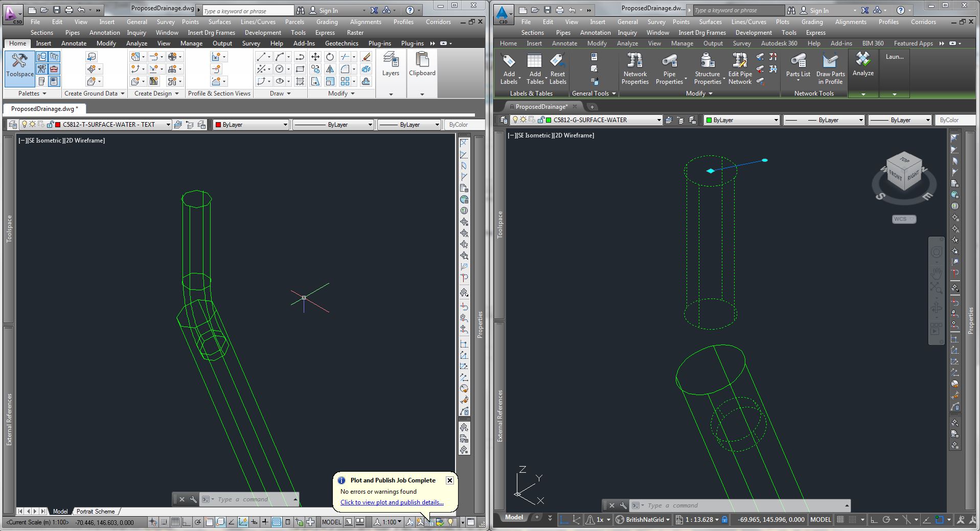Open the Toolspace palette
Viewport: 980px width, 531px height.
pyautogui.click(x=19, y=68)
